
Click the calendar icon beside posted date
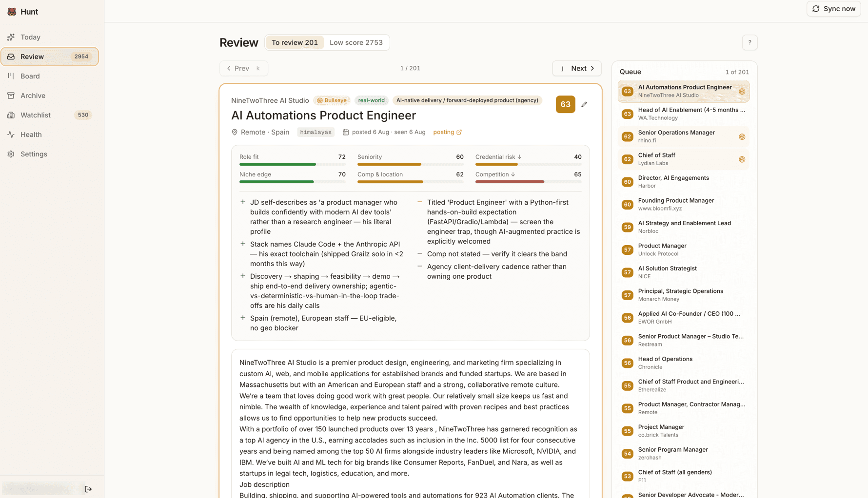346,132
